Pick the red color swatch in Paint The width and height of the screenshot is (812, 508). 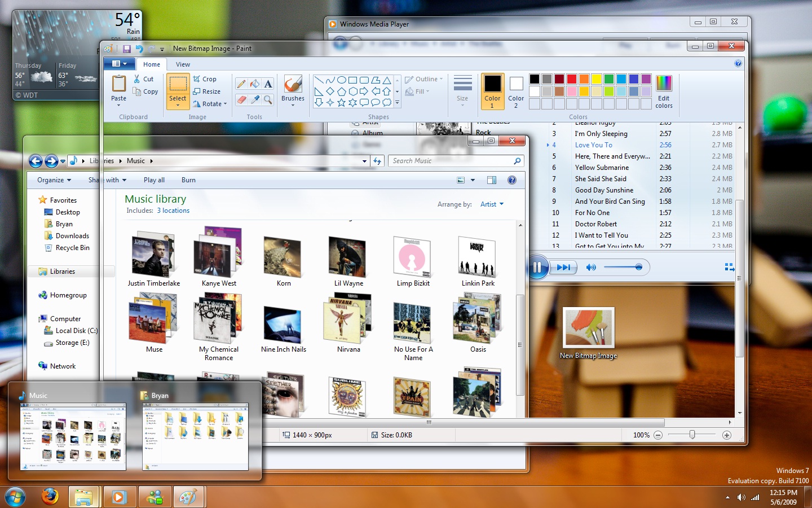[x=572, y=79]
